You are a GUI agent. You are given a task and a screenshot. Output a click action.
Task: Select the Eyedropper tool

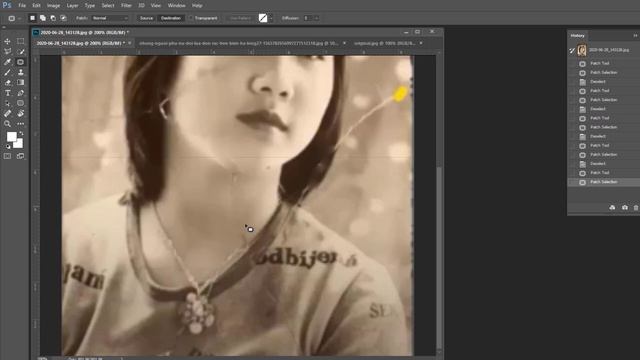7,62
